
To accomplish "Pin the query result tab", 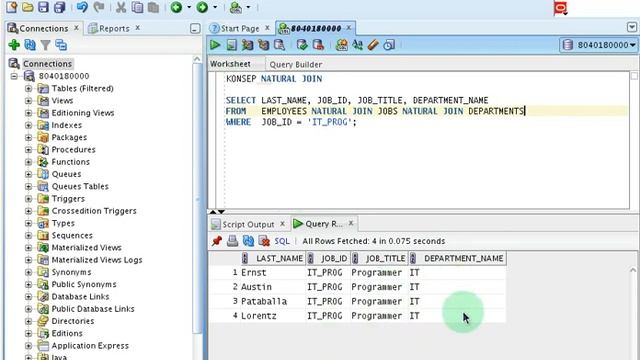I will (217, 241).
